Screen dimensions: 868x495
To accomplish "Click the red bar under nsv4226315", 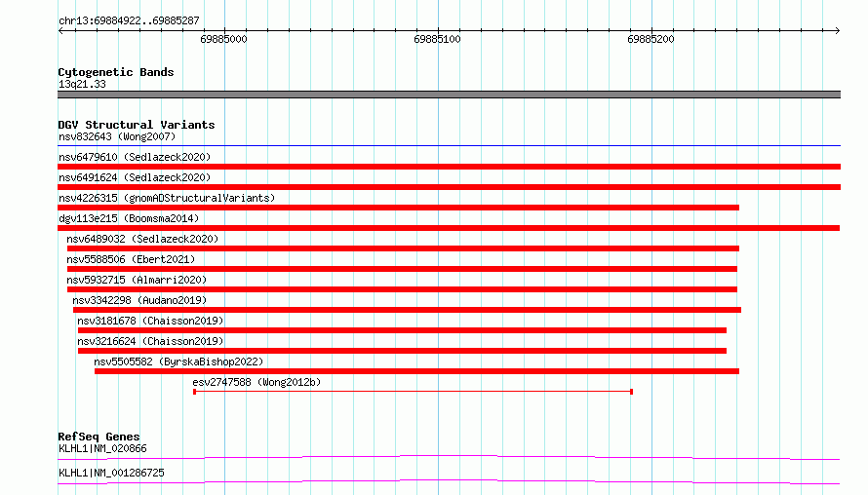I will [399, 208].
